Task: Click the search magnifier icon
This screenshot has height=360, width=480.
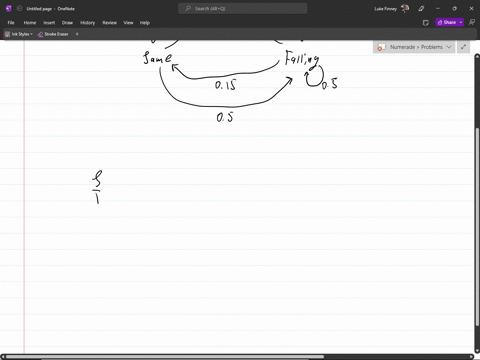Action: pyautogui.click(x=188, y=9)
